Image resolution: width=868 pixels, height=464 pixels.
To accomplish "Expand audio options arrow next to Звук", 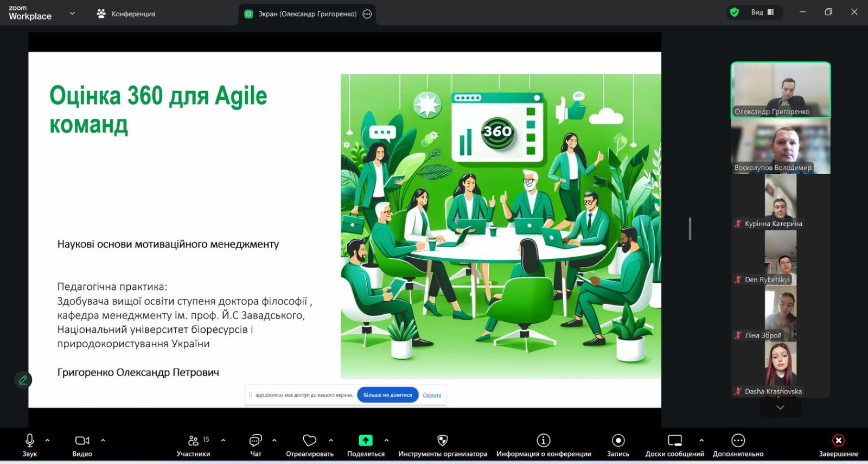I will (48, 440).
